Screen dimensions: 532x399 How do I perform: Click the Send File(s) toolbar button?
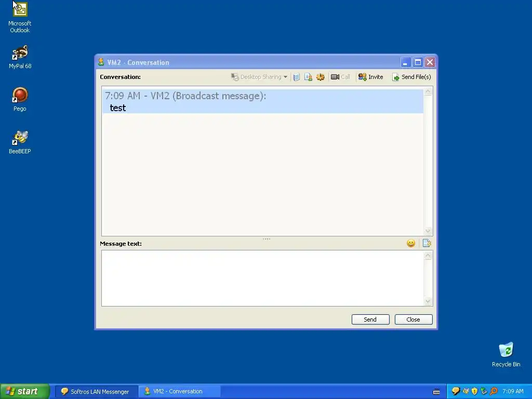[411, 77]
